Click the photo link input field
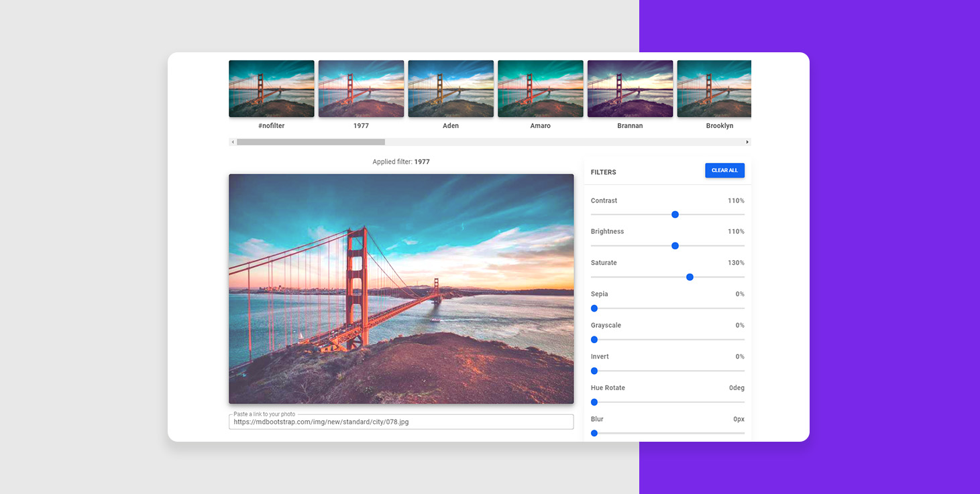The width and height of the screenshot is (980, 494). pyautogui.click(x=401, y=422)
